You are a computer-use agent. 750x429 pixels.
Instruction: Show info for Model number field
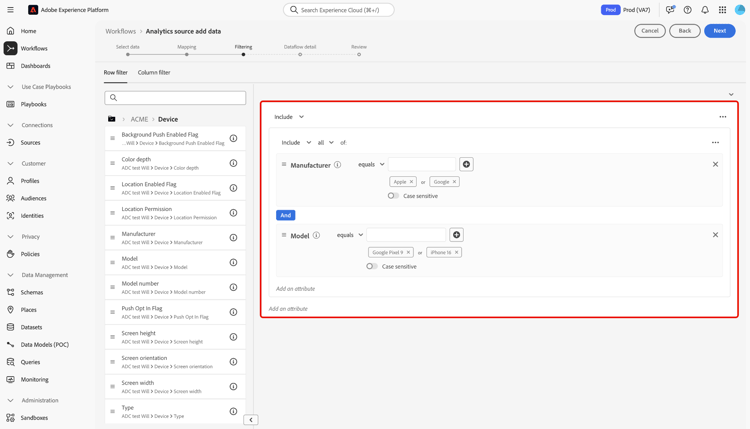pyautogui.click(x=233, y=287)
